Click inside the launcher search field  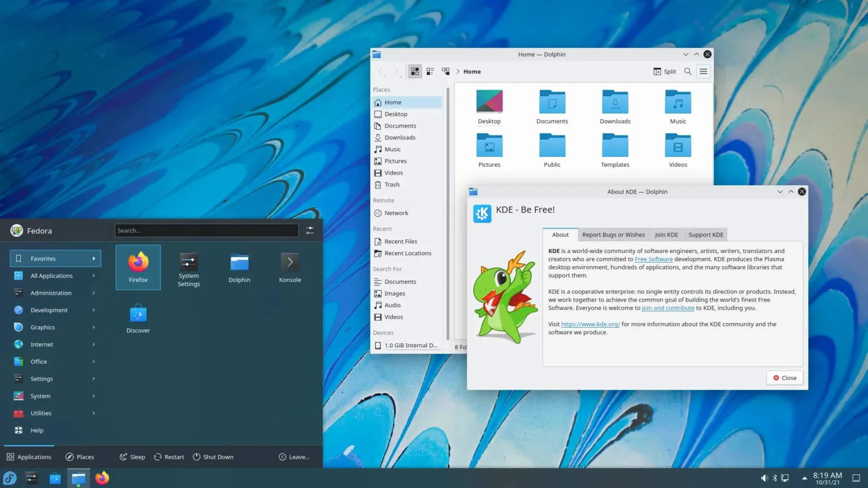pyautogui.click(x=206, y=230)
